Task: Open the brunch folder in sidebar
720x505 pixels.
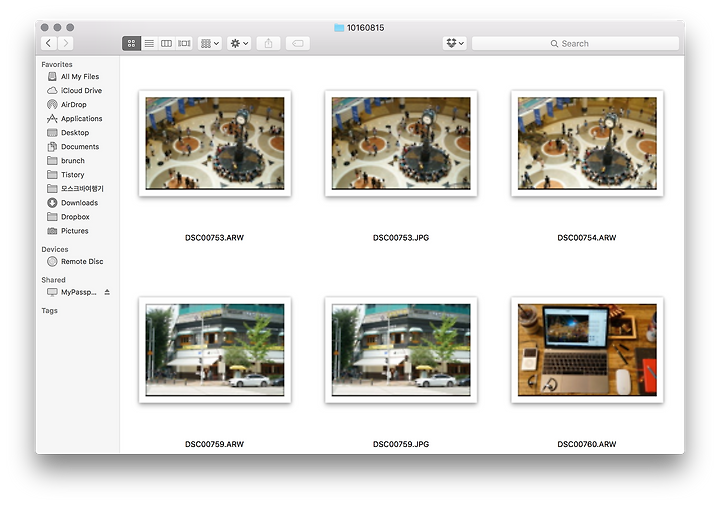Action: coord(73,161)
